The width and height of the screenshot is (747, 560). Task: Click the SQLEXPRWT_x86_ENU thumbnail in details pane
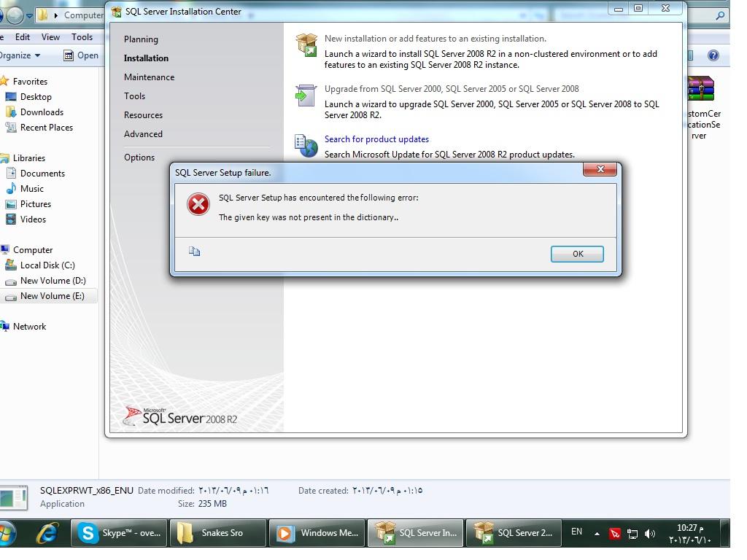(x=13, y=498)
